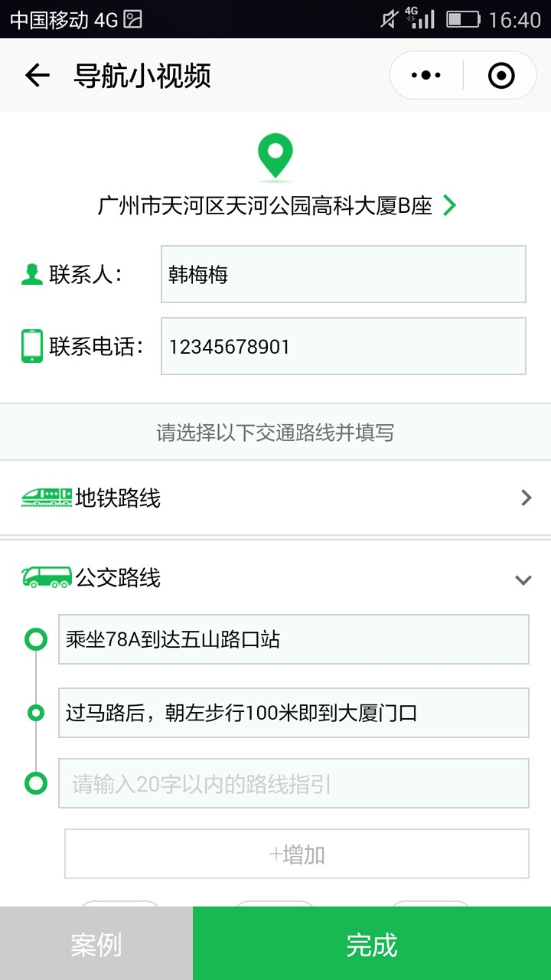551x980 pixels.
Task: Tap the 地铁路线 menu row
Action: (275, 498)
